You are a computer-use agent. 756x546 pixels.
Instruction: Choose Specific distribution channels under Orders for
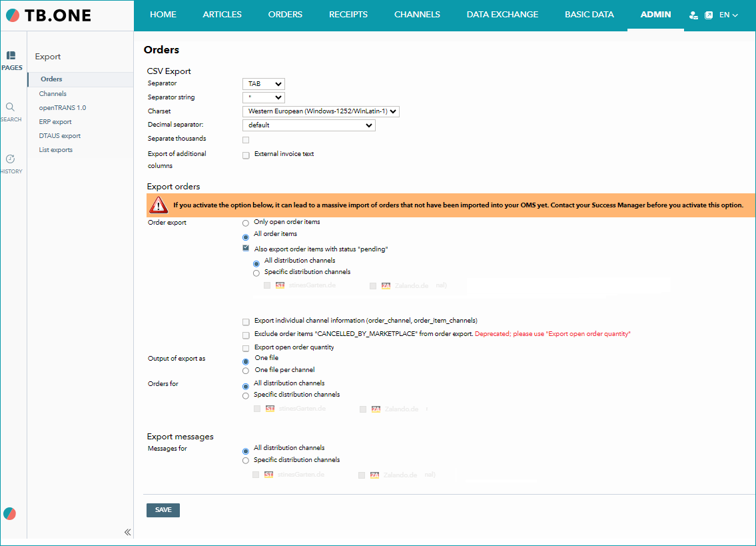tap(246, 396)
